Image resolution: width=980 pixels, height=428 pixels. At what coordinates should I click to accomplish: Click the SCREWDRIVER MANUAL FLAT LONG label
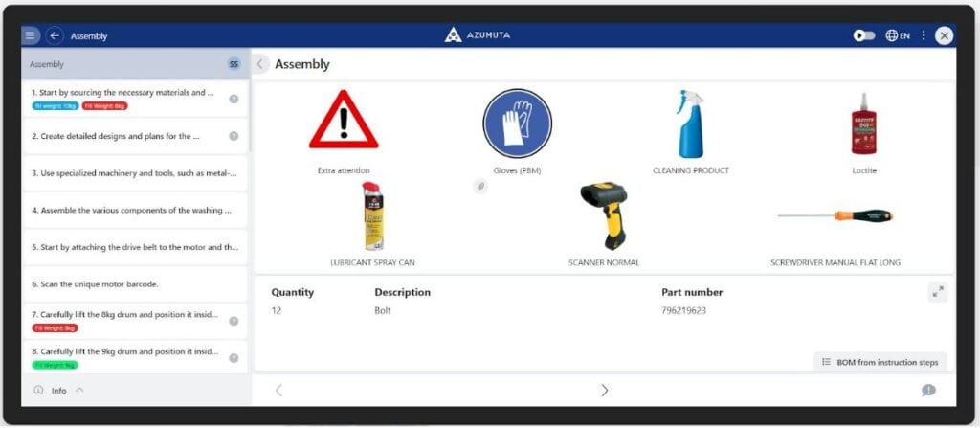click(x=835, y=262)
